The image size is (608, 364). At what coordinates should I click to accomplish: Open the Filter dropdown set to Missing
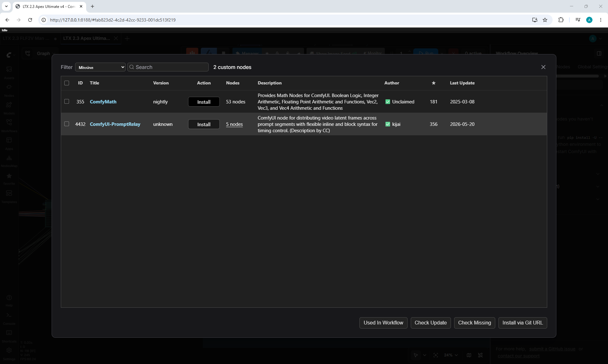(100, 67)
